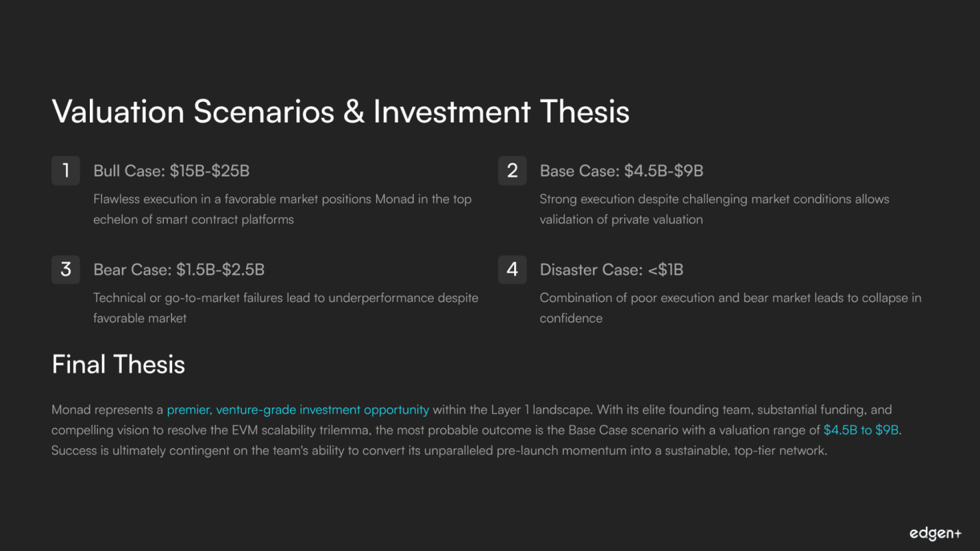The image size is (980, 551).
Task: Click the Strong execution description text
Action: (714, 209)
